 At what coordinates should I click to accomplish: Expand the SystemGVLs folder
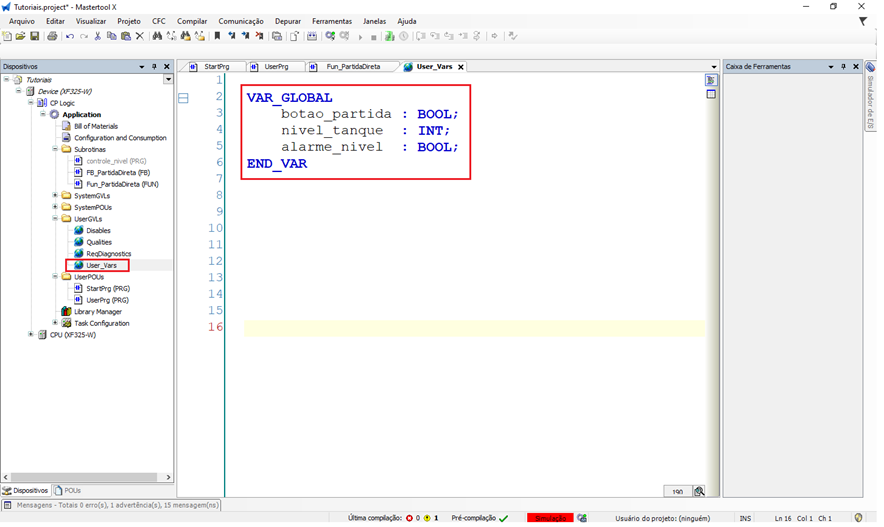click(x=55, y=196)
